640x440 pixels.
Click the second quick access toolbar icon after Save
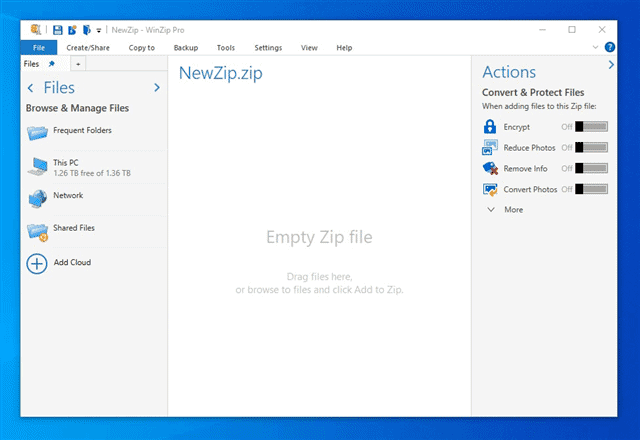point(72,30)
